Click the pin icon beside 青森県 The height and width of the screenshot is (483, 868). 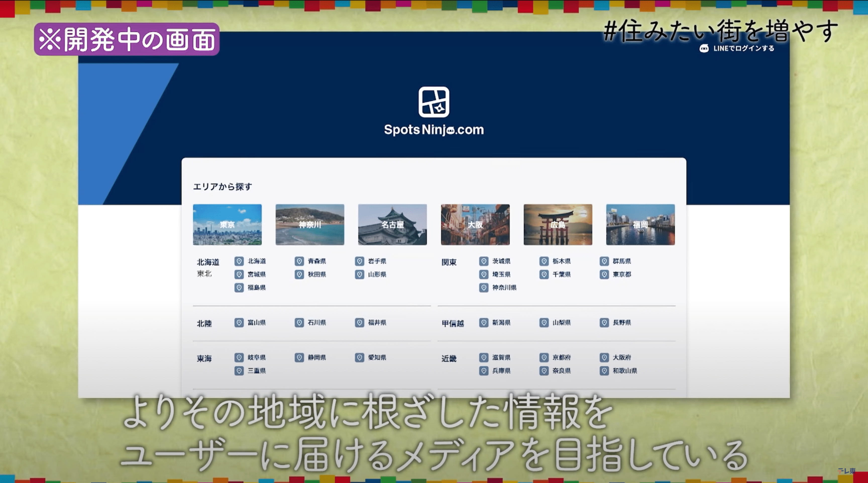tap(299, 261)
